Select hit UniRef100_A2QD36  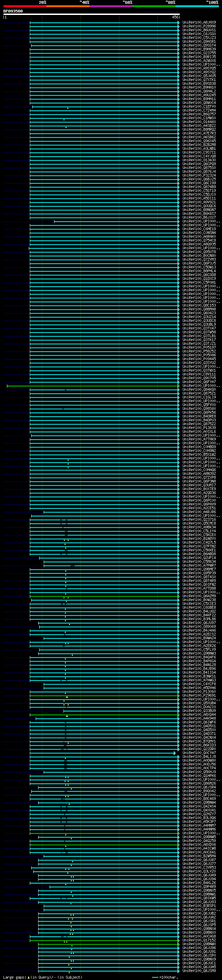tap(199, 493)
